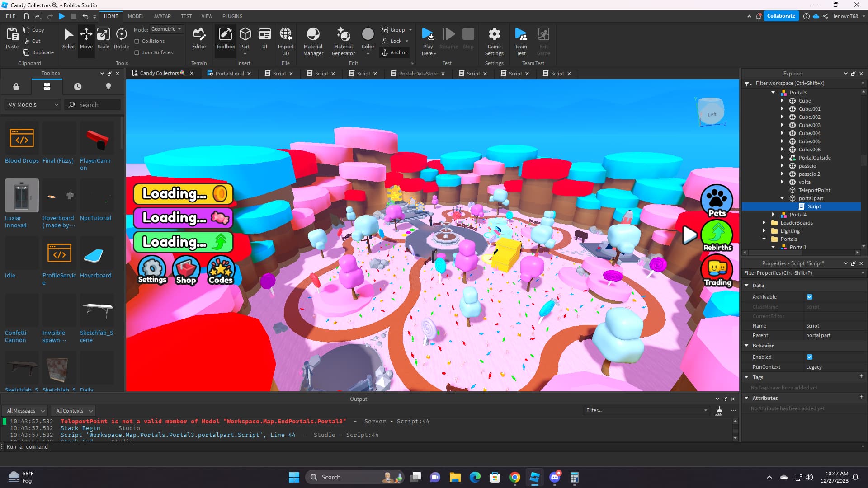Open the My Models dropdown

point(33,104)
